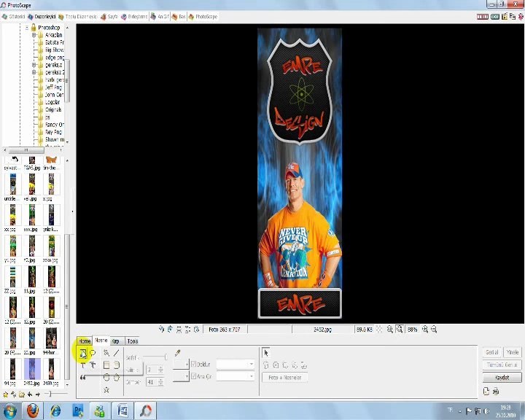This screenshot has height=420, width=525.
Task: Click the volume tray icon
Action: click(486, 411)
